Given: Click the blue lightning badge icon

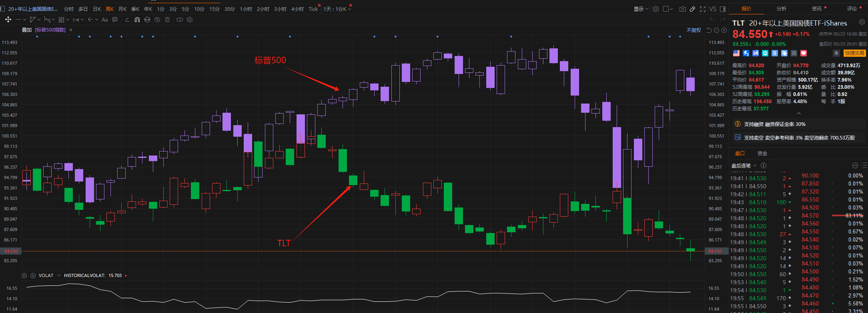Looking at the screenshot, I should tap(746, 53).
